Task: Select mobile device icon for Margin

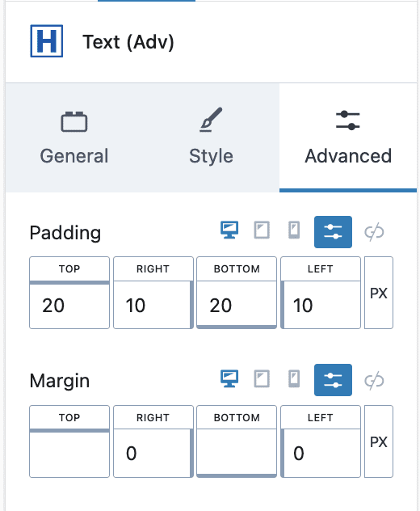Action: tap(294, 378)
